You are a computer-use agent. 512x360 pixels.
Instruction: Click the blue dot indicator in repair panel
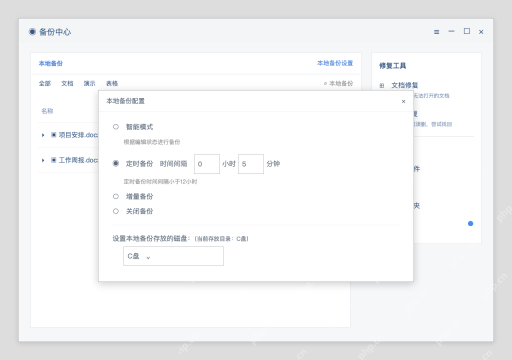click(x=470, y=223)
